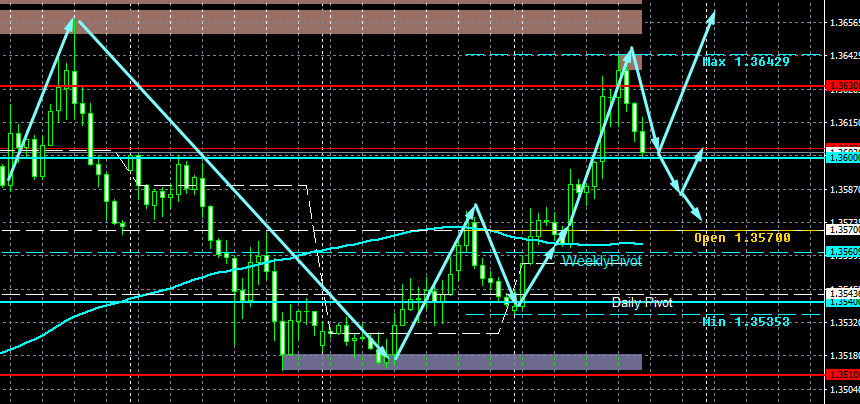Viewport: 860px width, 404px height.
Task: Click the 'Open 1.35700' yellow label
Action: tap(743, 238)
